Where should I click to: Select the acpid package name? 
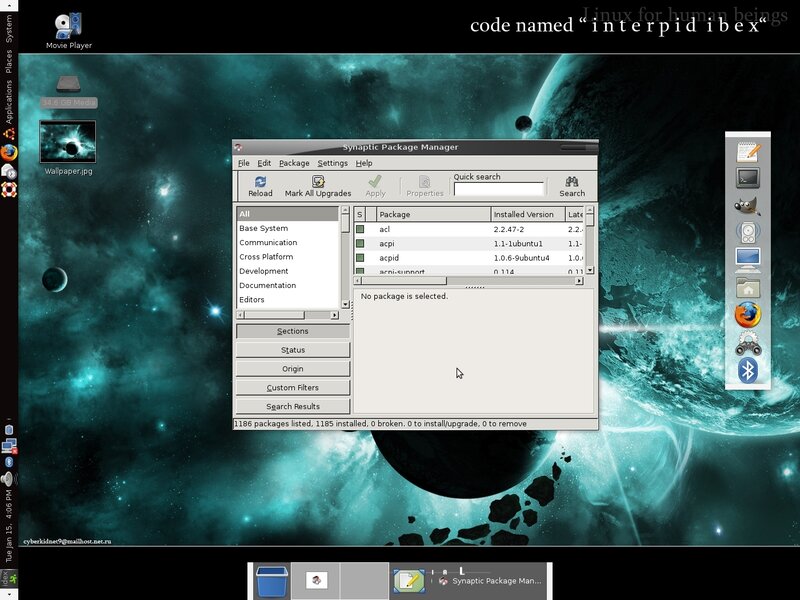[389, 258]
